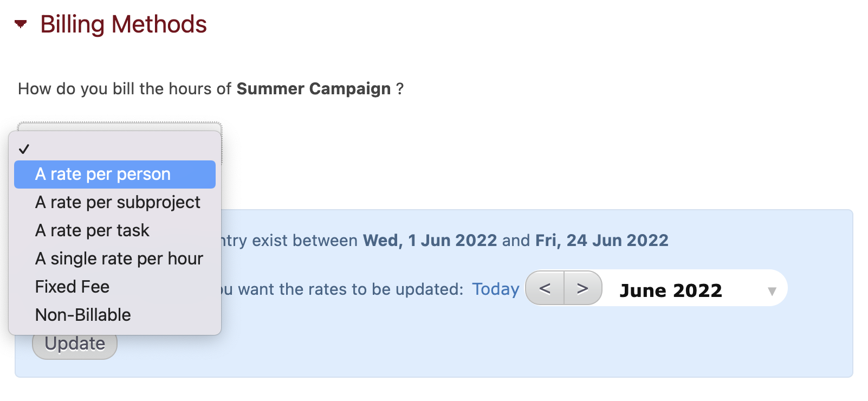Pick "A rate per task" option
The image size is (868, 401).
click(92, 230)
